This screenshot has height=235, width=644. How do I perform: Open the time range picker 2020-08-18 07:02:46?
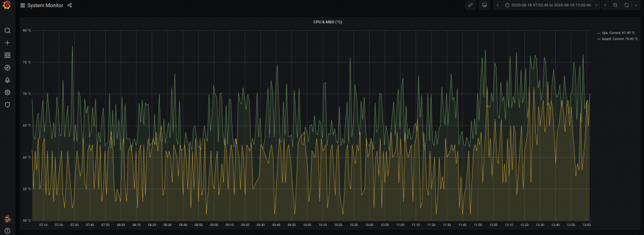(551, 5)
